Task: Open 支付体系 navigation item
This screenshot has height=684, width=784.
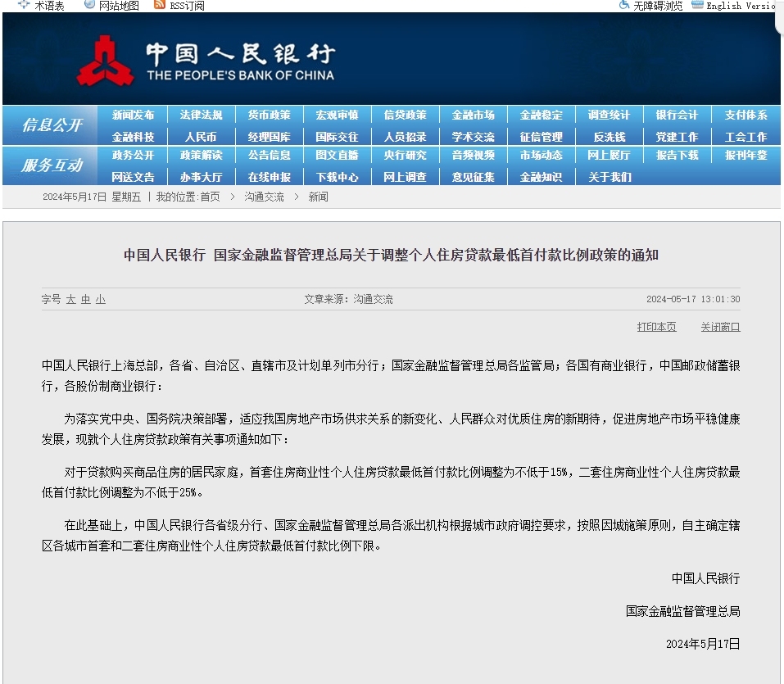Action: 746,115
